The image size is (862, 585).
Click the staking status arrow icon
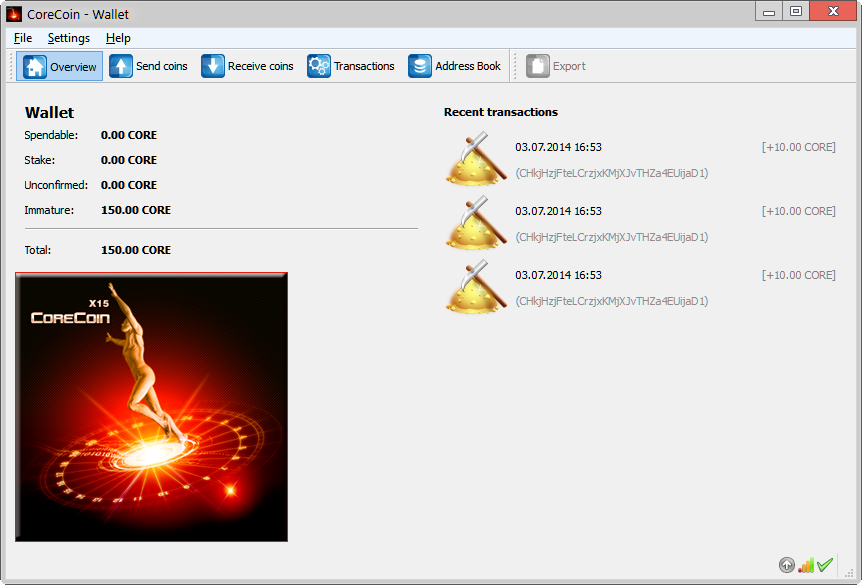pos(787,565)
